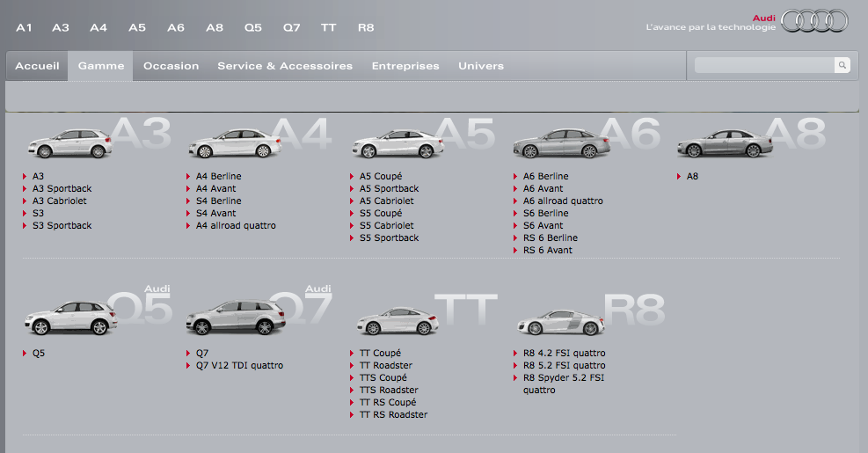Screen dimensions: 868x453
Task: Open the S6 Berline link
Action: [546, 213]
